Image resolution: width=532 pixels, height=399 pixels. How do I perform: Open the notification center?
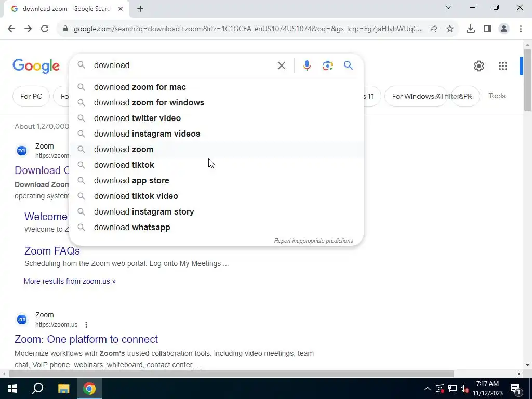515,389
